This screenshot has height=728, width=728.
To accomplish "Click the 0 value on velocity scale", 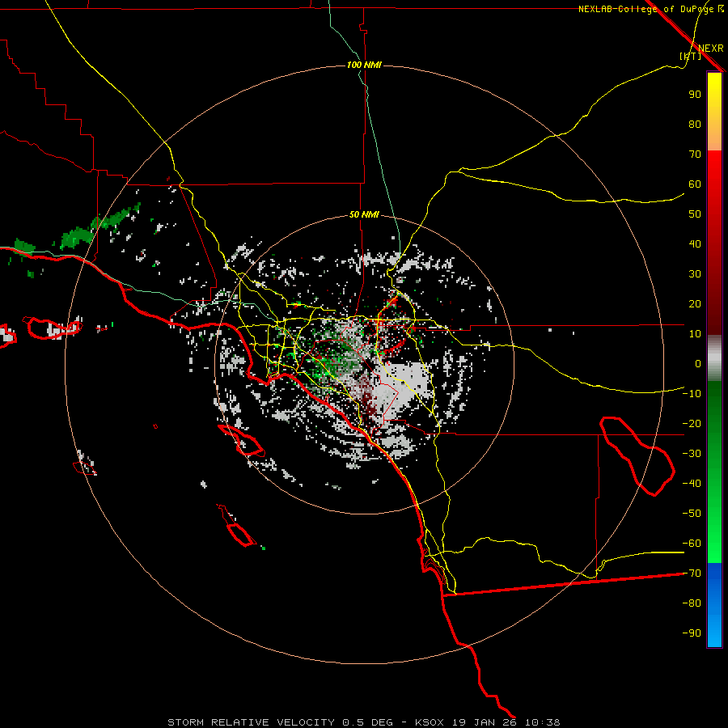I will click(698, 364).
